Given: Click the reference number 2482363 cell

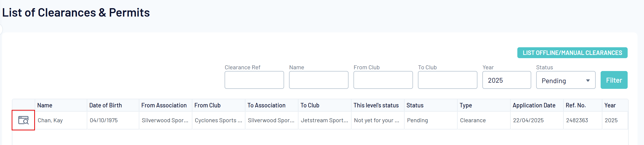Looking at the screenshot, I should [x=577, y=120].
